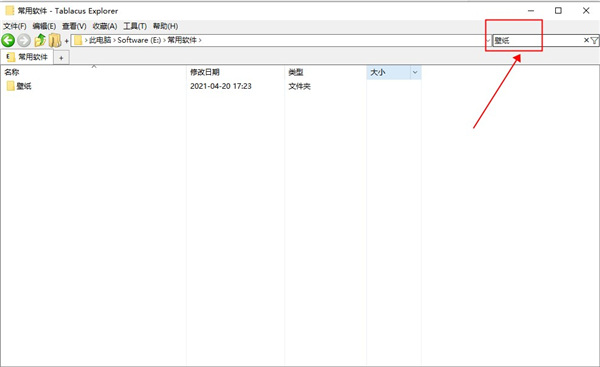Sort by the 名称 column header

coord(93,72)
